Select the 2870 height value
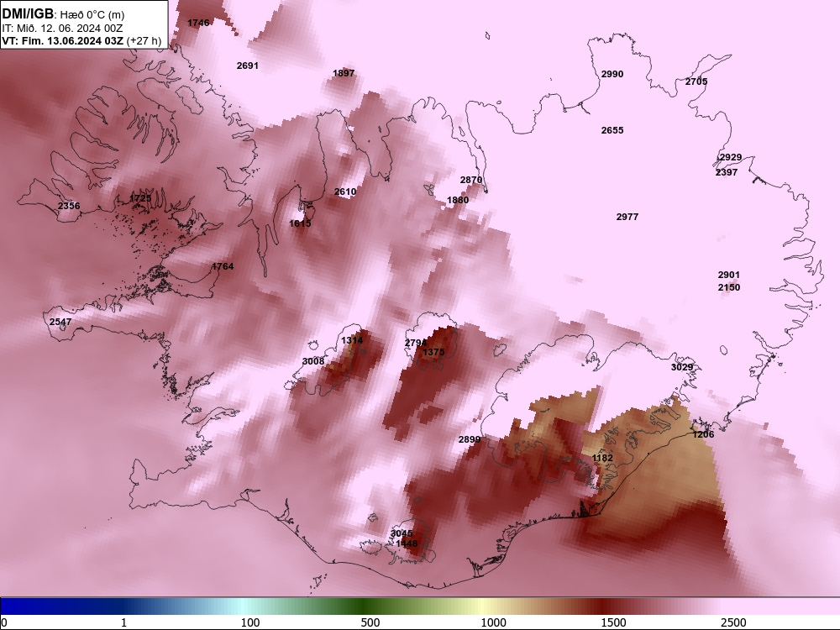The height and width of the screenshot is (630, 840). [x=471, y=181]
